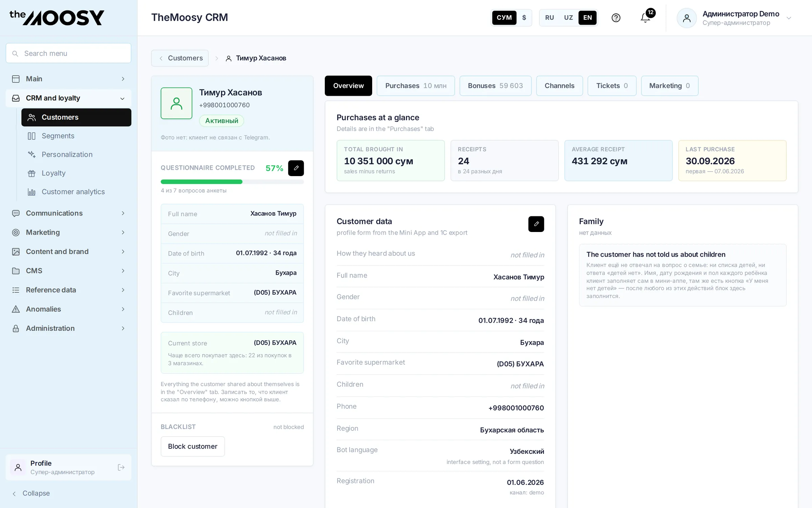Viewport: 812px width, 508px height.
Task: Click the Block customer button
Action: pos(193,446)
